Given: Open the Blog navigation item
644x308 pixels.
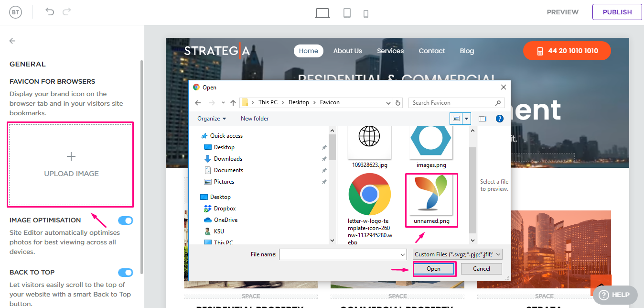Looking at the screenshot, I should coord(467,51).
